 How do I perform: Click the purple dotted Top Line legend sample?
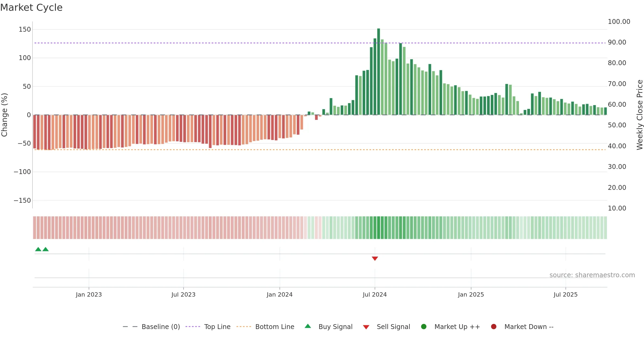click(x=193, y=327)
